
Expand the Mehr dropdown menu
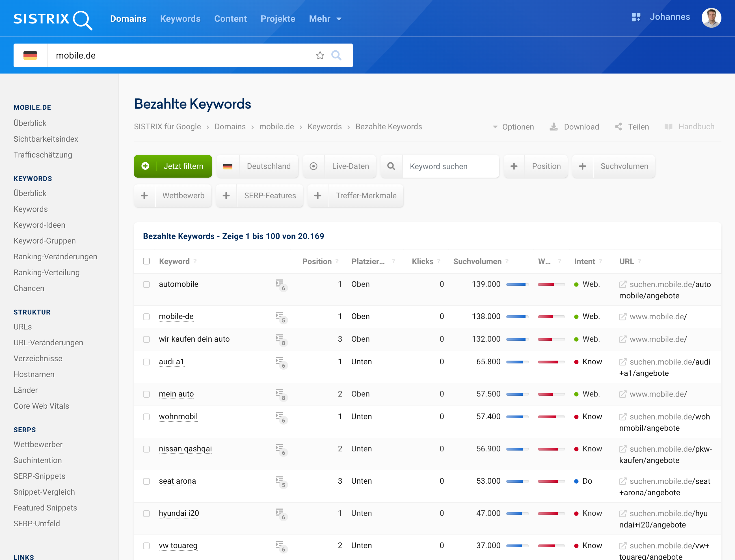click(x=325, y=19)
